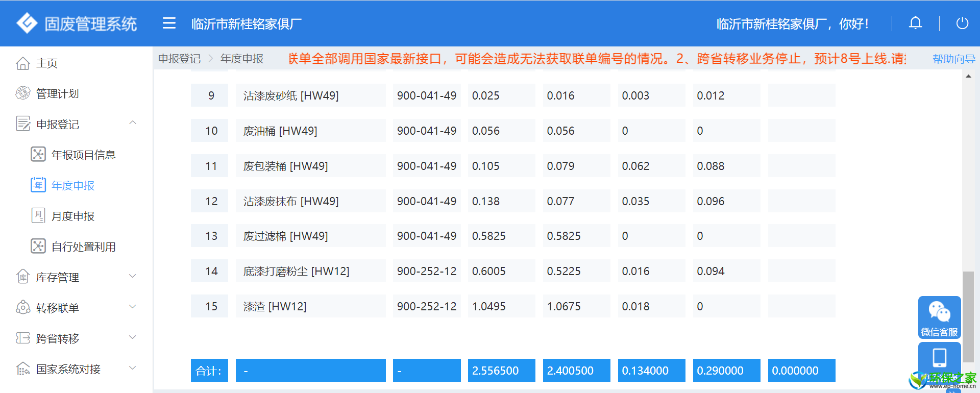980x393 pixels.
Task: Click the power logout icon
Action: pos(962,23)
